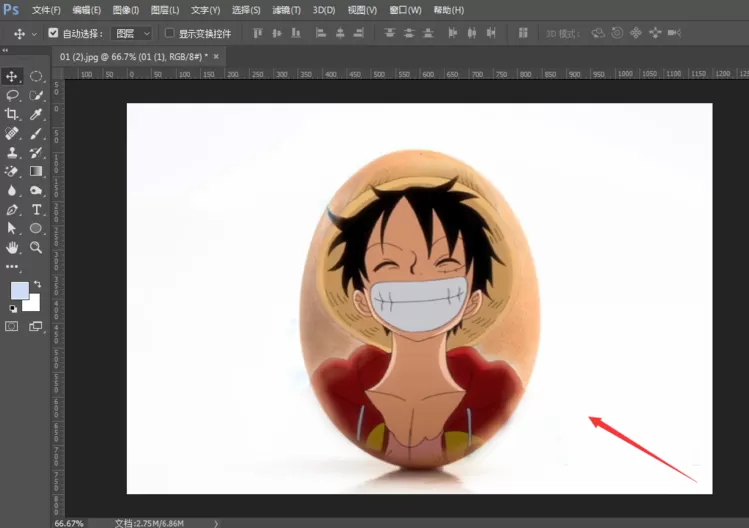Open the 图层 auto-select dropdown
Viewport: 749px width, 528px height.
[x=132, y=33]
